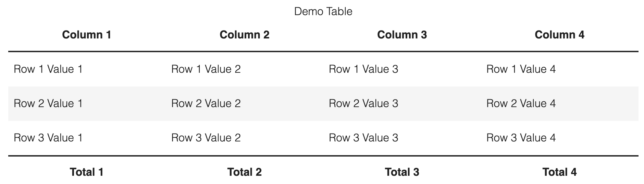Click on Row 3 Value 3
The image size is (644, 184).
pyautogui.click(x=363, y=138)
